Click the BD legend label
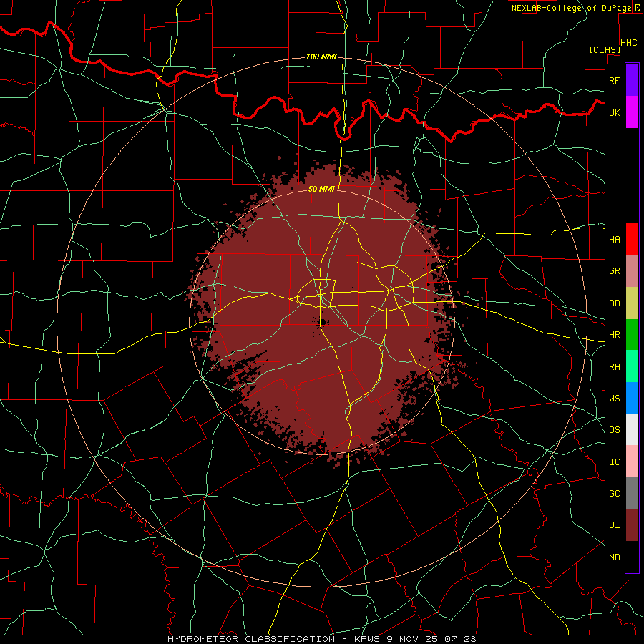This screenshot has height=644, width=644. (x=614, y=303)
